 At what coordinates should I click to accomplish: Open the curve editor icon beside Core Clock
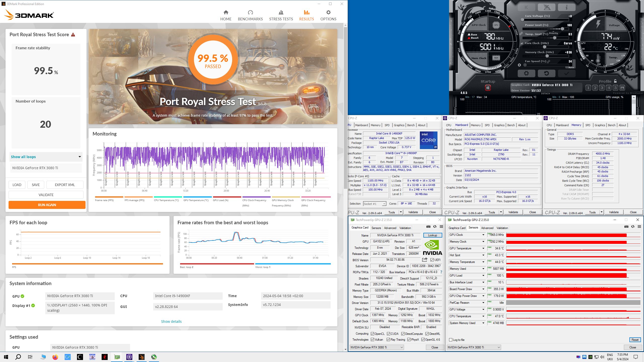(x=521, y=43)
